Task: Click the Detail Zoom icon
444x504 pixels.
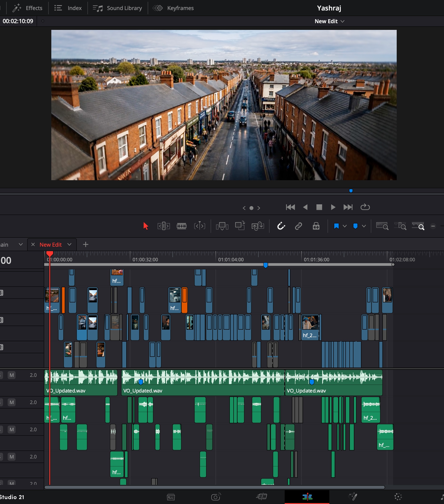Action: click(400, 226)
